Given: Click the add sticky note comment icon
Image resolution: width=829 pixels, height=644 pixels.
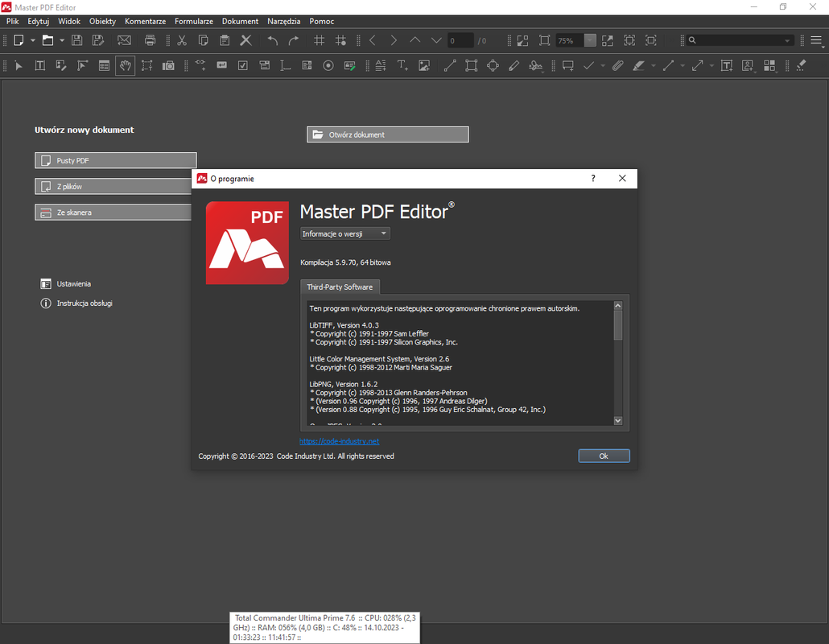Looking at the screenshot, I should pyautogui.click(x=567, y=65).
